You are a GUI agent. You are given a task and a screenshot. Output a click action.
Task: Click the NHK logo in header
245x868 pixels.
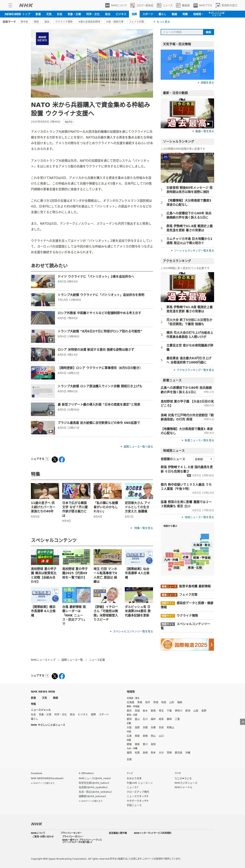[26, 5]
